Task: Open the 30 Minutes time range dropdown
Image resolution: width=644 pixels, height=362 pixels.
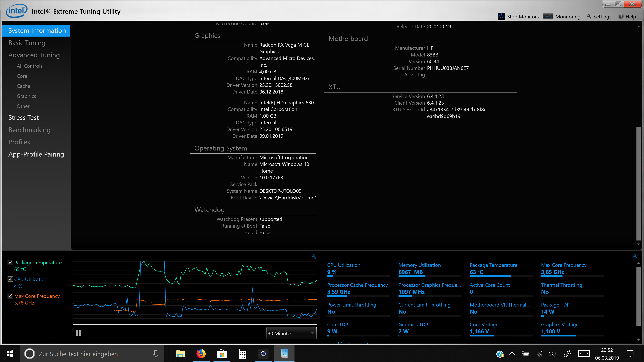Action: [x=291, y=333]
